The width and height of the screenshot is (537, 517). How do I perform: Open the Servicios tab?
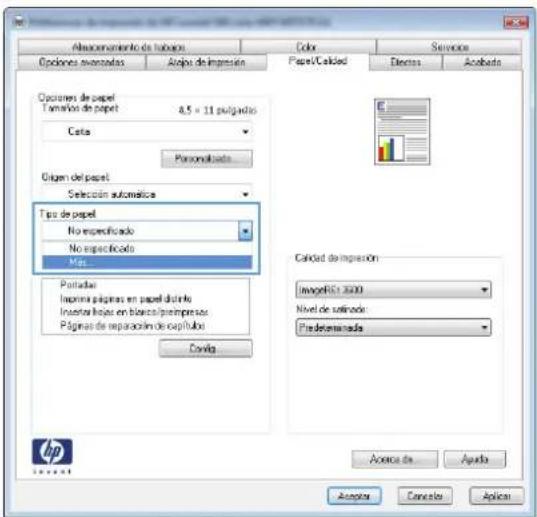click(449, 47)
